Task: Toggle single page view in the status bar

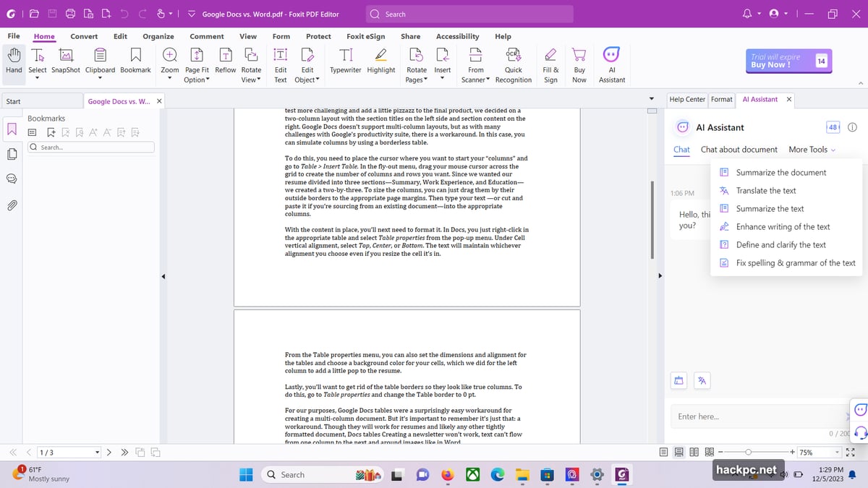Action: [x=663, y=452]
